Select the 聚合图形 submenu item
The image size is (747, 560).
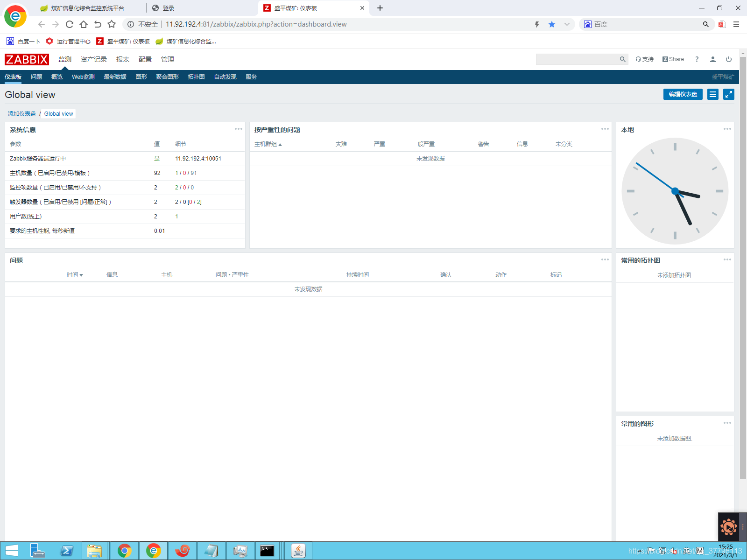167,77
